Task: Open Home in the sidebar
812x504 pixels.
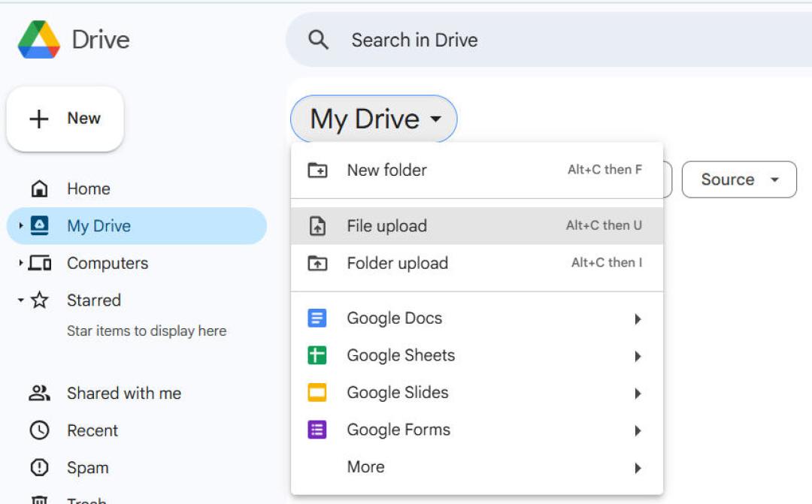Action: (137, 189)
